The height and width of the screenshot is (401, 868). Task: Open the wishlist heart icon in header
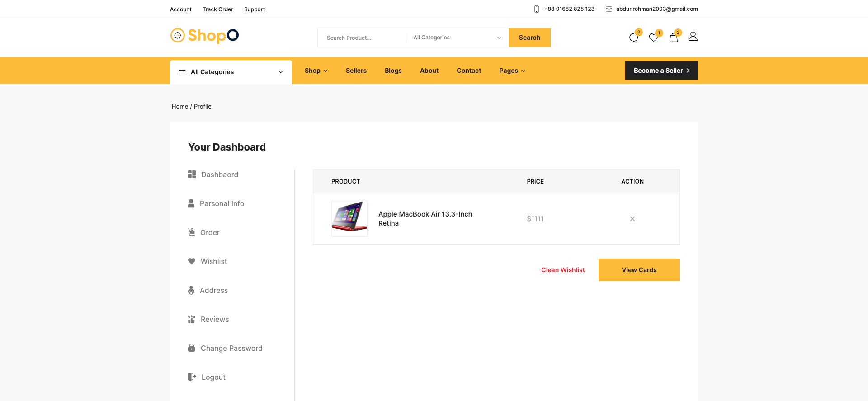[x=653, y=38]
